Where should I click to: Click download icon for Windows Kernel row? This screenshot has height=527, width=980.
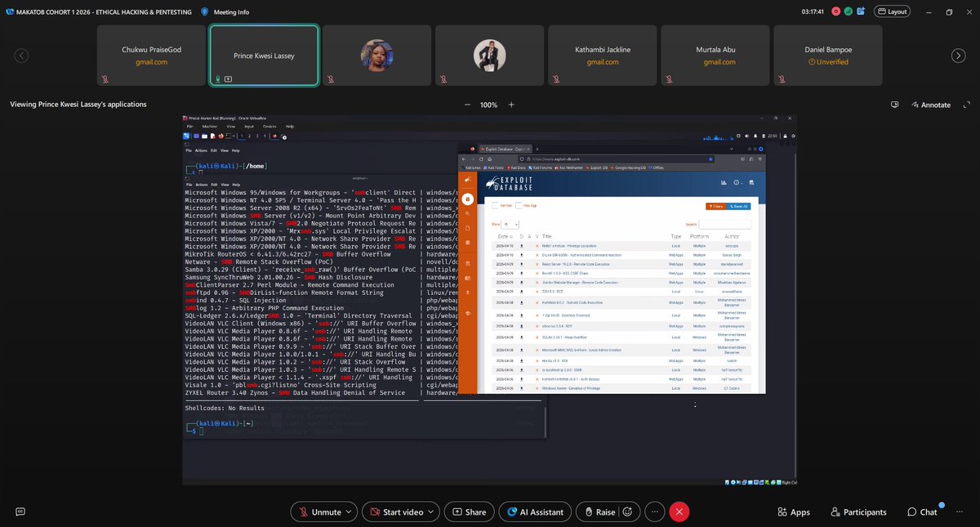coord(521,388)
